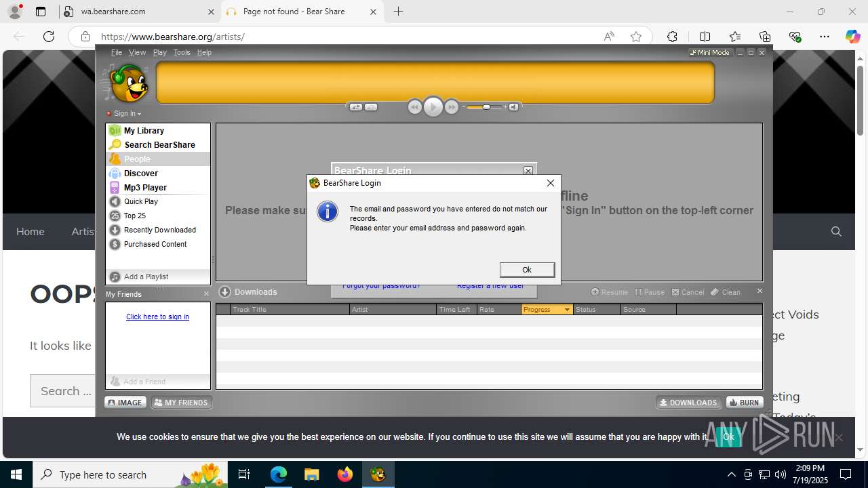Click the previous track button
868x488 pixels.
pyautogui.click(x=415, y=107)
